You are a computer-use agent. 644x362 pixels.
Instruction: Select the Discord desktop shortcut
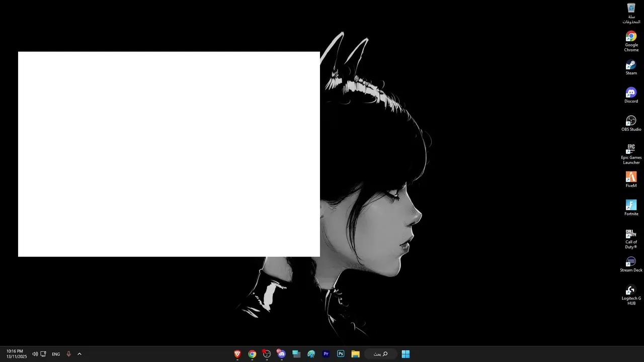(x=631, y=96)
